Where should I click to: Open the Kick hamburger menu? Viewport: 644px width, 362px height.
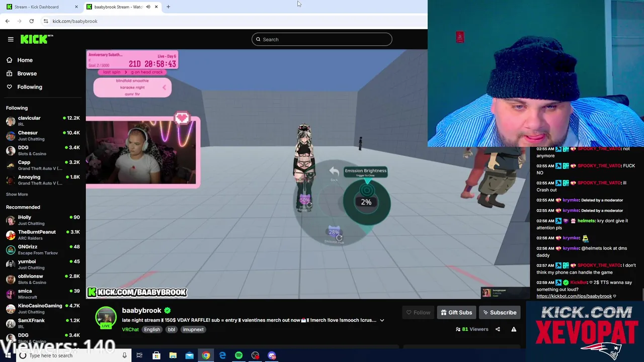pos(11,39)
